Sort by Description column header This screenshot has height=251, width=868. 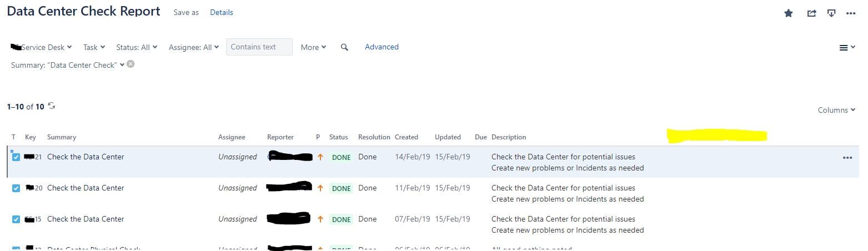(509, 137)
